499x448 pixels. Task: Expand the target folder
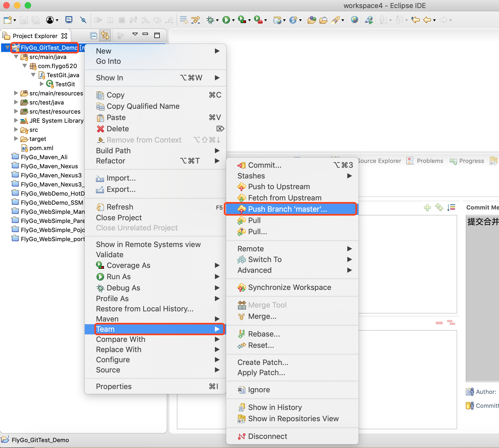coord(16,139)
